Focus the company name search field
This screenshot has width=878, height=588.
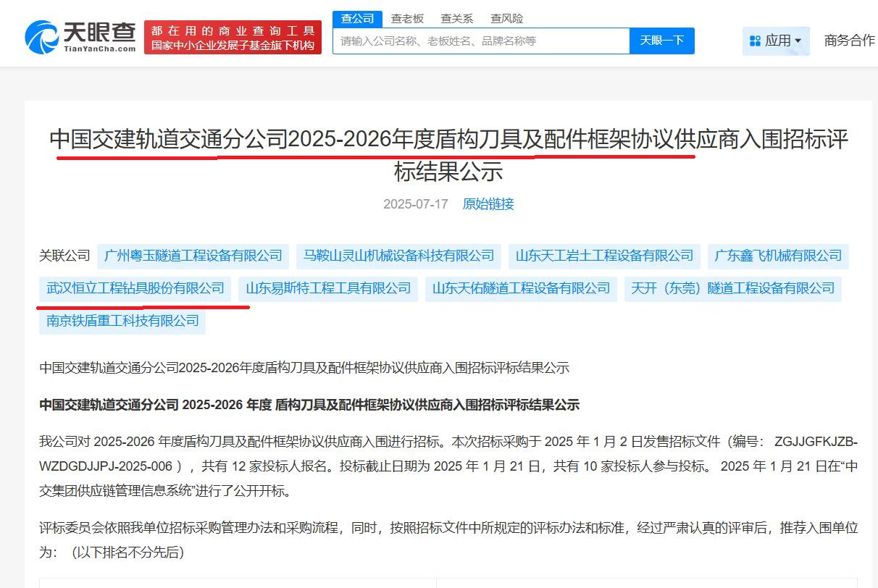click(x=481, y=41)
